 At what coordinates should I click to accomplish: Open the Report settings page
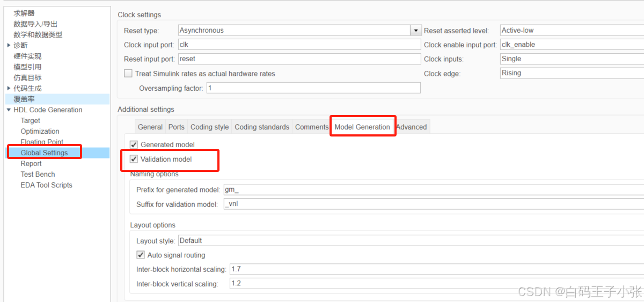[x=31, y=163]
